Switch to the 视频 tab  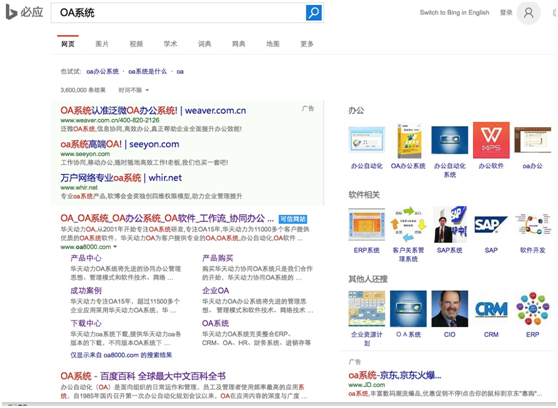[x=136, y=44]
